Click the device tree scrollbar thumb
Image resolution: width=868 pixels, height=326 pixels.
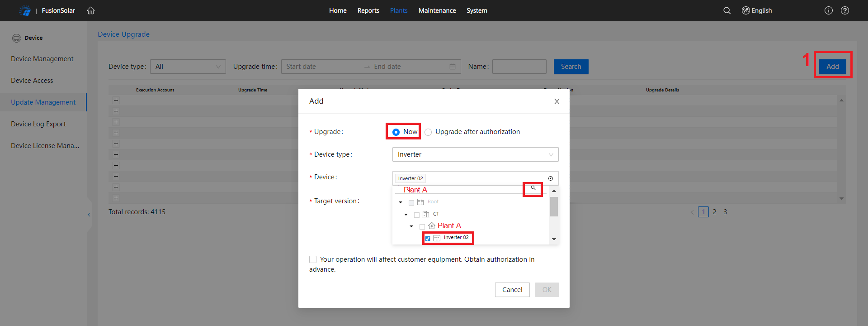point(554,207)
